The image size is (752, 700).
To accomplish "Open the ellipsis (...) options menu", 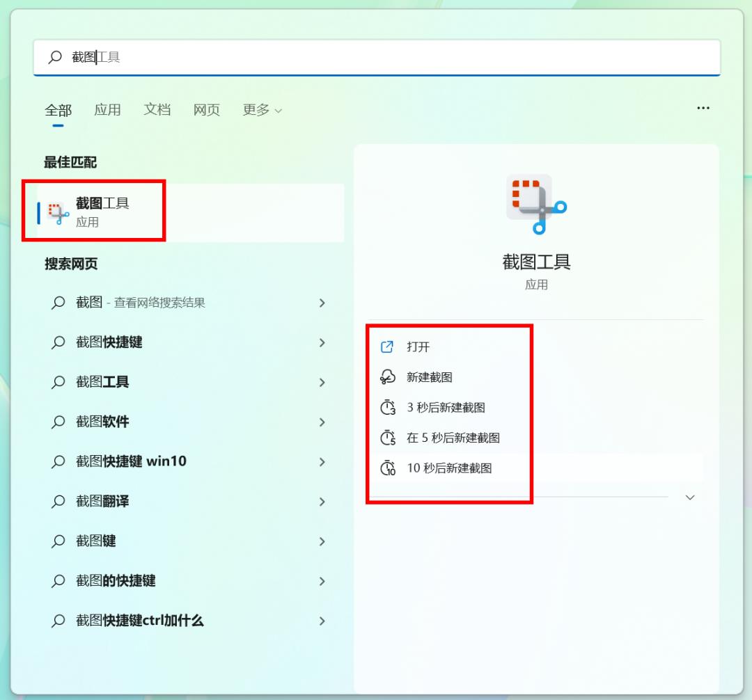I will pos(703,108).
